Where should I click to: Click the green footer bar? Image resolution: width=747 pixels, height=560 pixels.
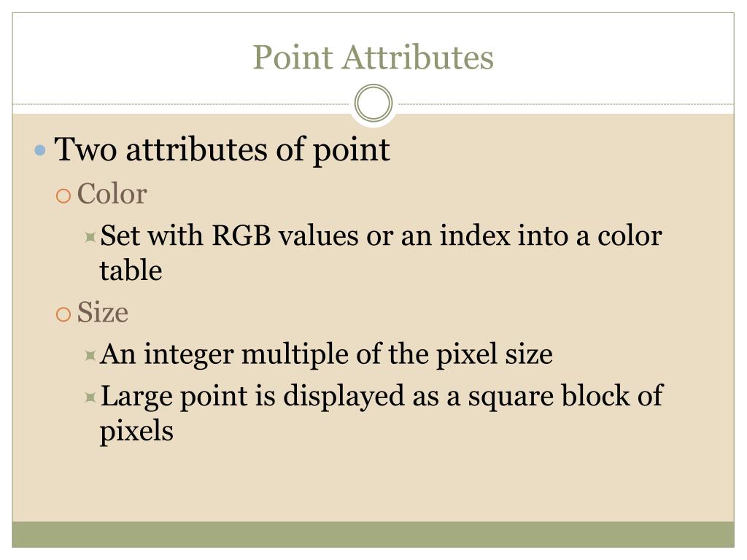[x=373, y=534]
